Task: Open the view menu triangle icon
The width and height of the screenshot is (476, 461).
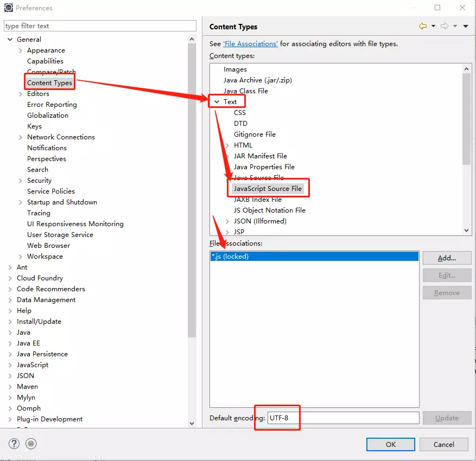Action: point(466,27)
